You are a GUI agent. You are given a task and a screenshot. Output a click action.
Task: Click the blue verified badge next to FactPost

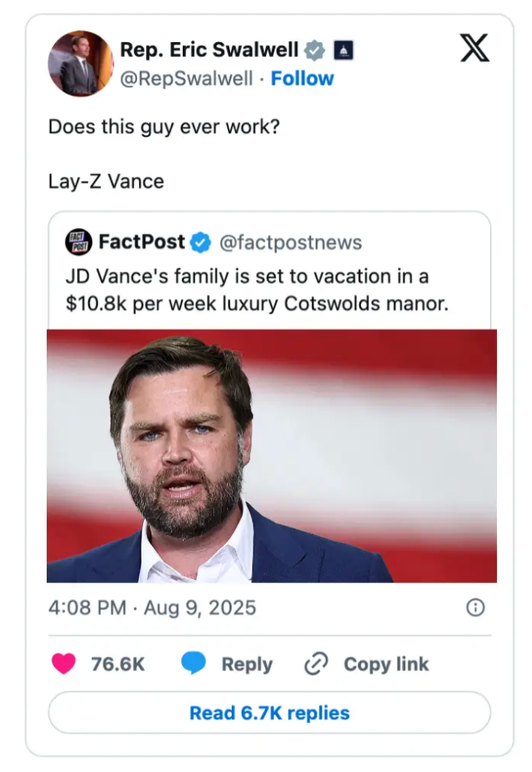(200, 242)
